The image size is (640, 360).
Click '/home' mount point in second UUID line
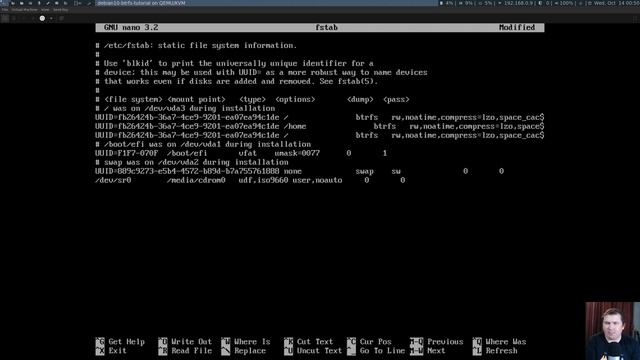295,126
